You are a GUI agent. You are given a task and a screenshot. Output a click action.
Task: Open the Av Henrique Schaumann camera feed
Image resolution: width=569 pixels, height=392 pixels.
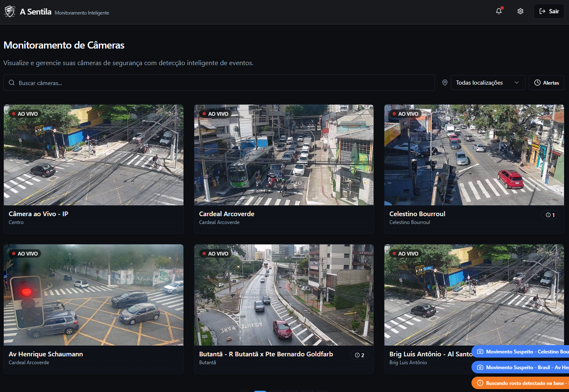click(x=93, y=295)
